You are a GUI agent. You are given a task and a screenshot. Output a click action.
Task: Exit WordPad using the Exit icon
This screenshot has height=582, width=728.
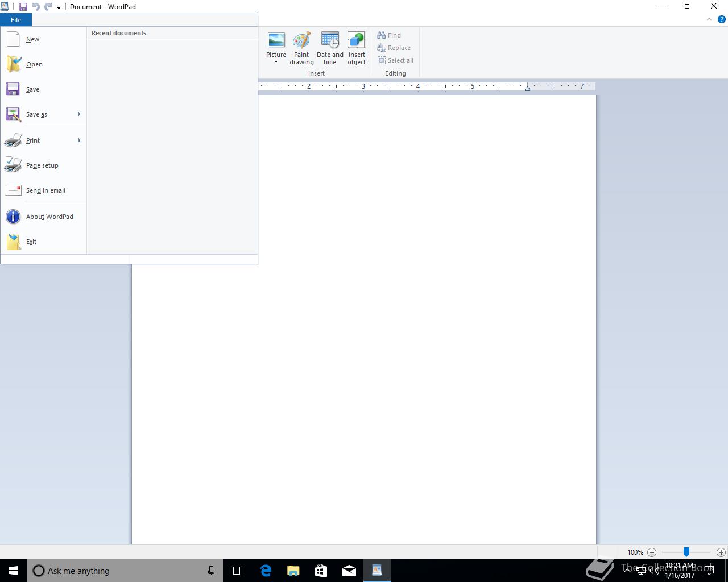(x=13, y=242)
